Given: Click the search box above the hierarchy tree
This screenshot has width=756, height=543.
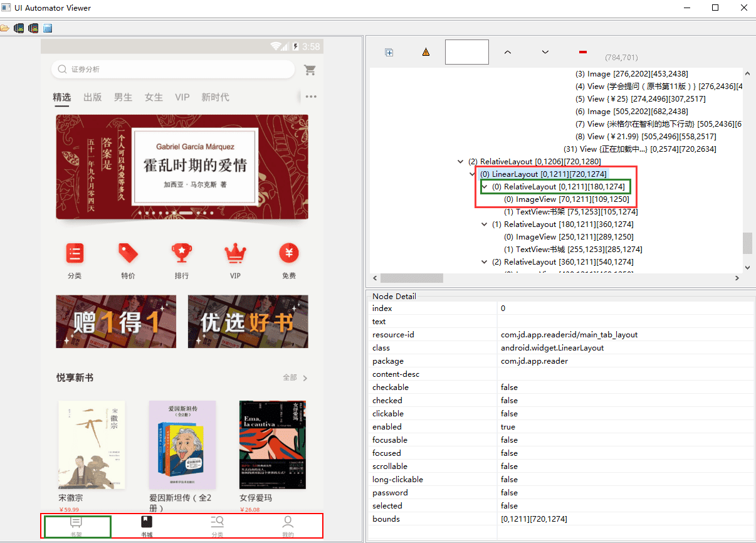Looking at the screenshot, I should (467, 52).
